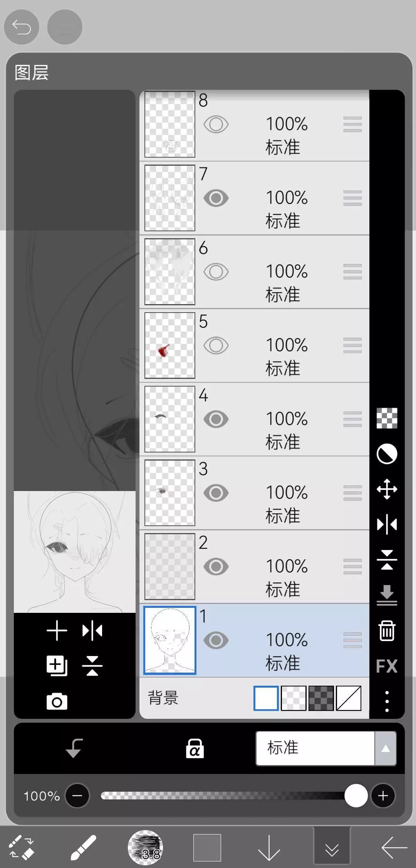Add a new layer with plus icon
The image size is (416, 868).
coord(57,631)
